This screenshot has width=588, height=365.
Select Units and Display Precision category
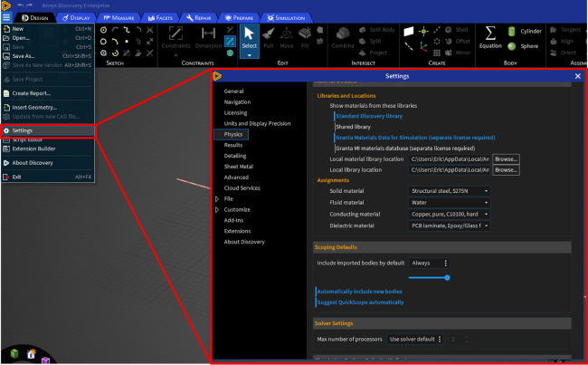click(257, 123)
